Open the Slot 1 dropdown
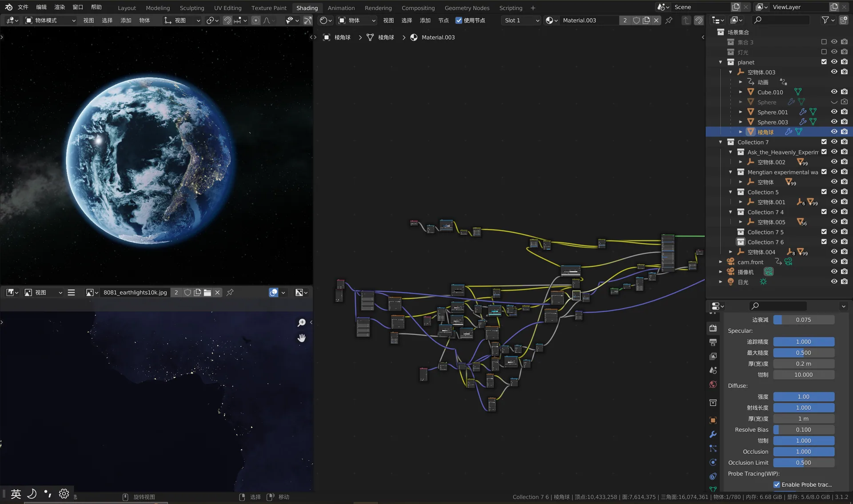 tap(521, 20)
